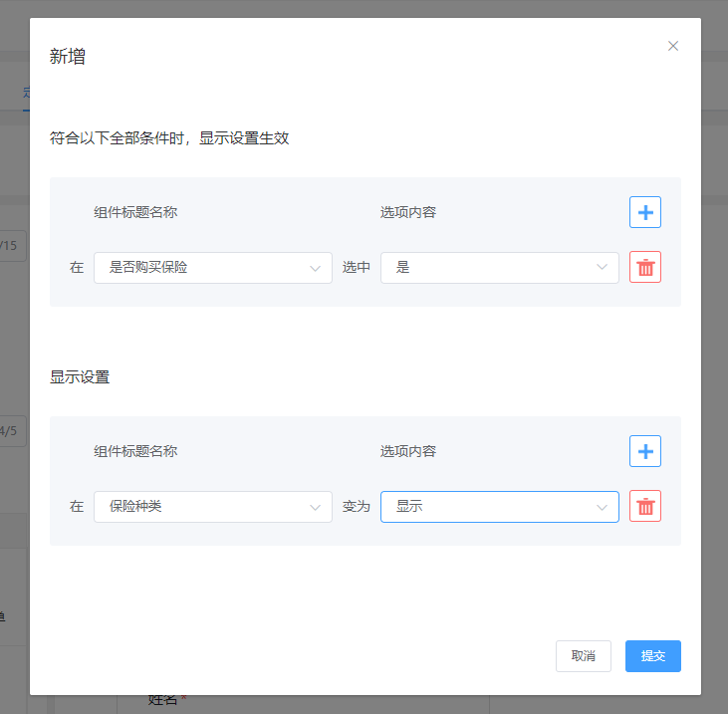728x714 pixels.
Task: Click the 姓名 field label behind the dialog
Action: point(163,701)
